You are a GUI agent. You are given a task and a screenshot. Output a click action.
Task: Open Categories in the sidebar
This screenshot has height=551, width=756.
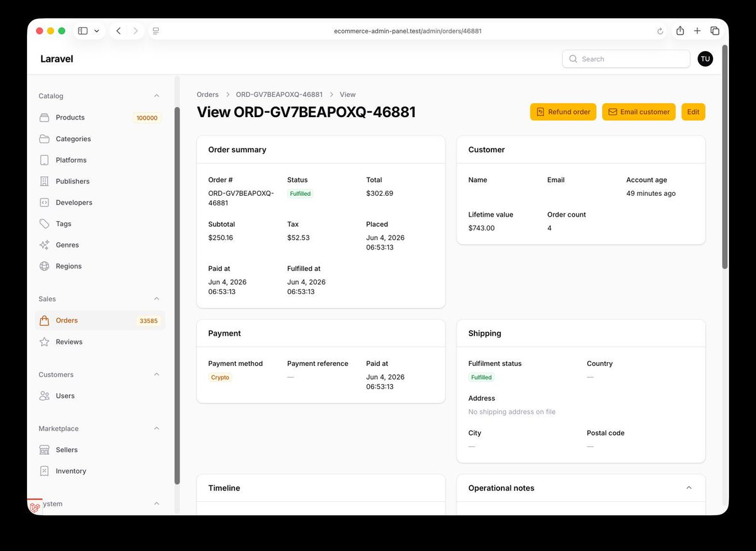[x=100, y=139]
